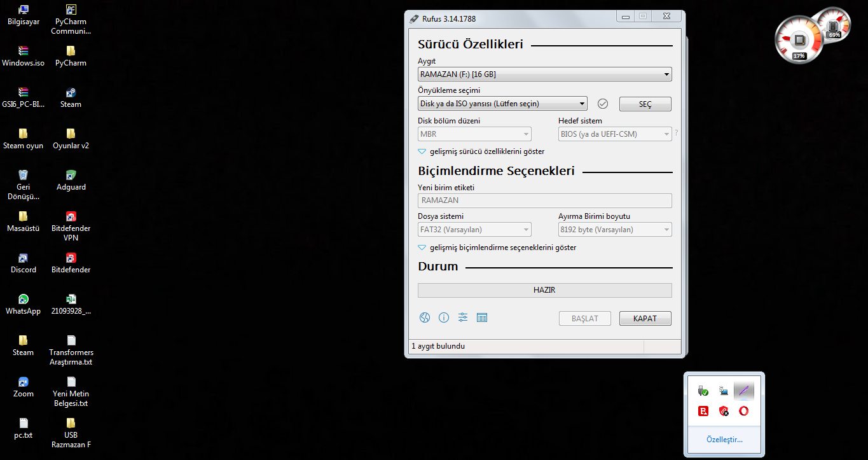Click the SEÇ button
868x460 pixels.
pyautogui.click(x=645, y=104)
